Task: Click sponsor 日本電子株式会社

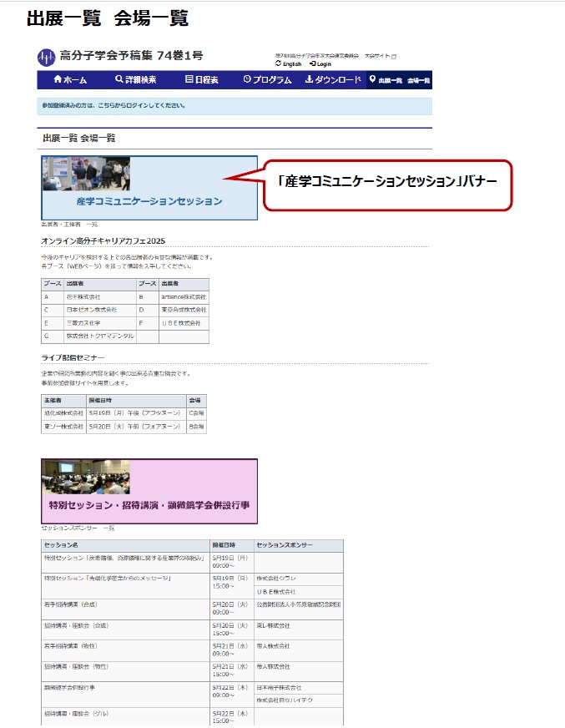Action: point(279,688)
